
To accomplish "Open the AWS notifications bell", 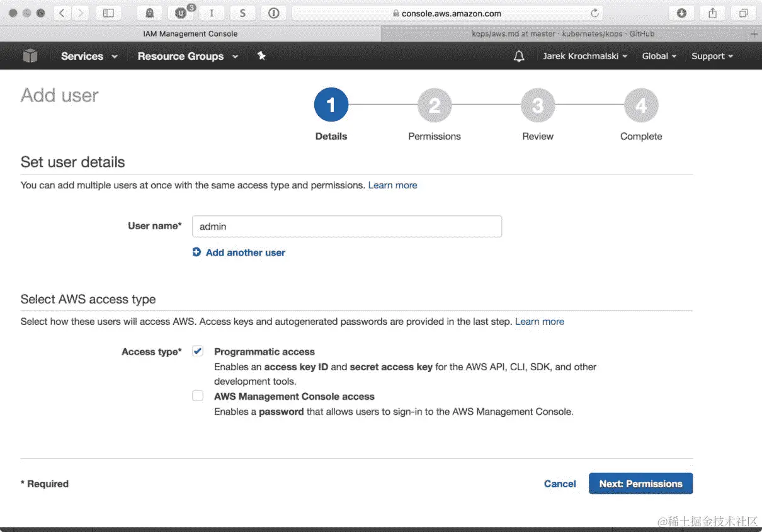I will pyautogui.click(x=519, y=56).
